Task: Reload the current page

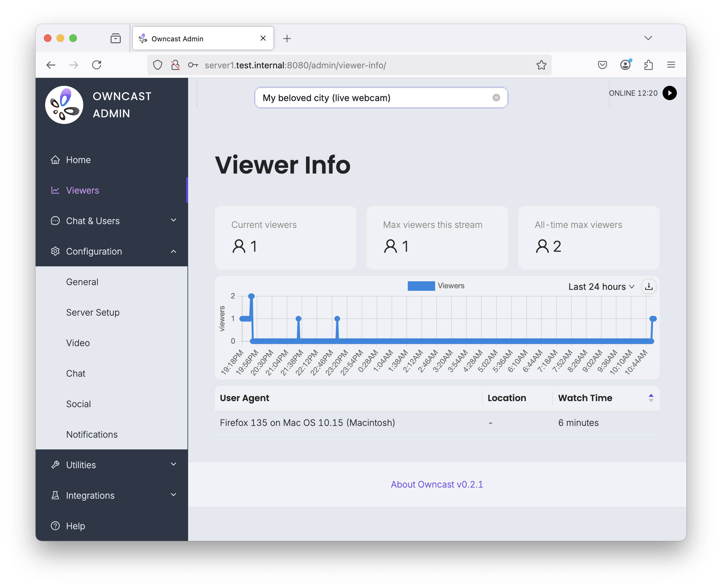Action: click(97, 65)
